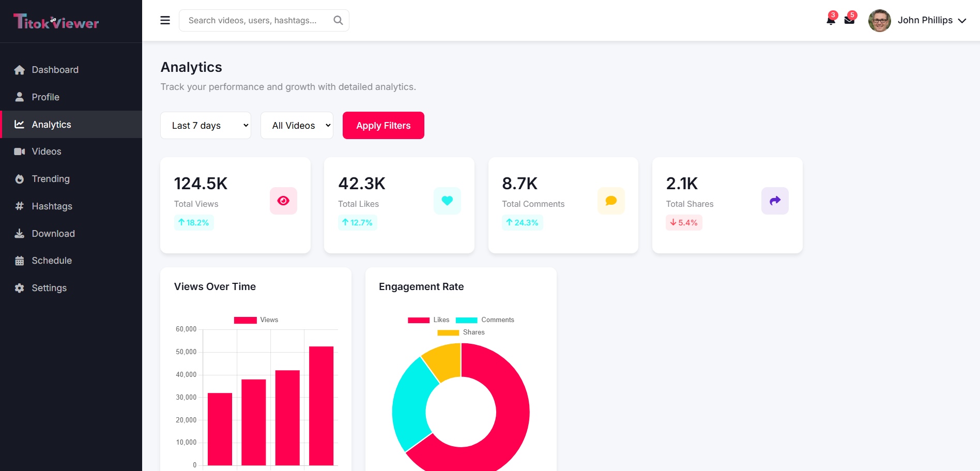Open the Schedule calendar icon
The image size is (980, 471).
tap(19, 260)
